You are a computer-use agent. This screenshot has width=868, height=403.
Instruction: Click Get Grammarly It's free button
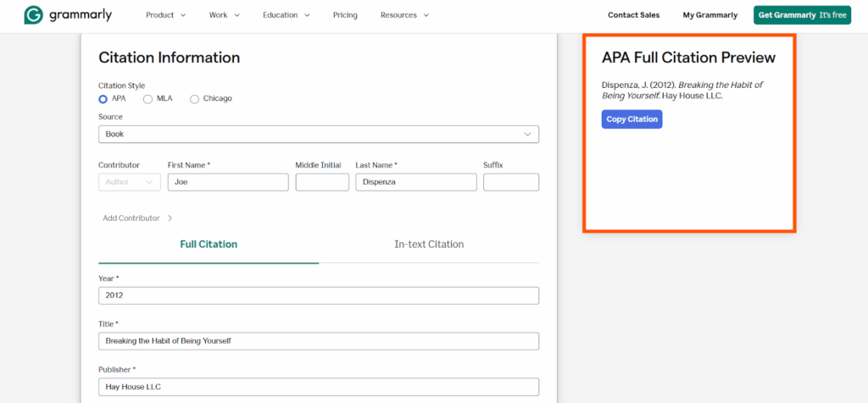point(802,15)
